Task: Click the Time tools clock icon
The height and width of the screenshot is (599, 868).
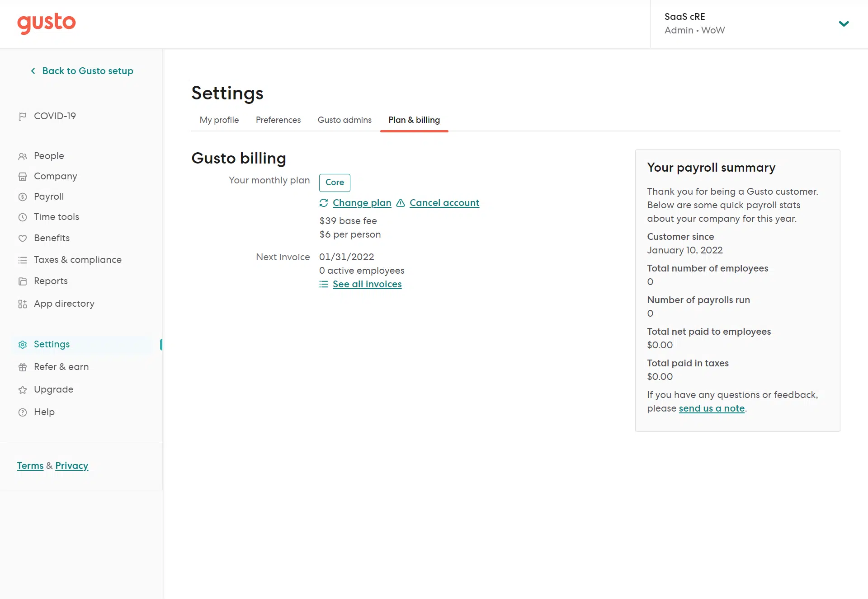Action: [x=23, y=217]
